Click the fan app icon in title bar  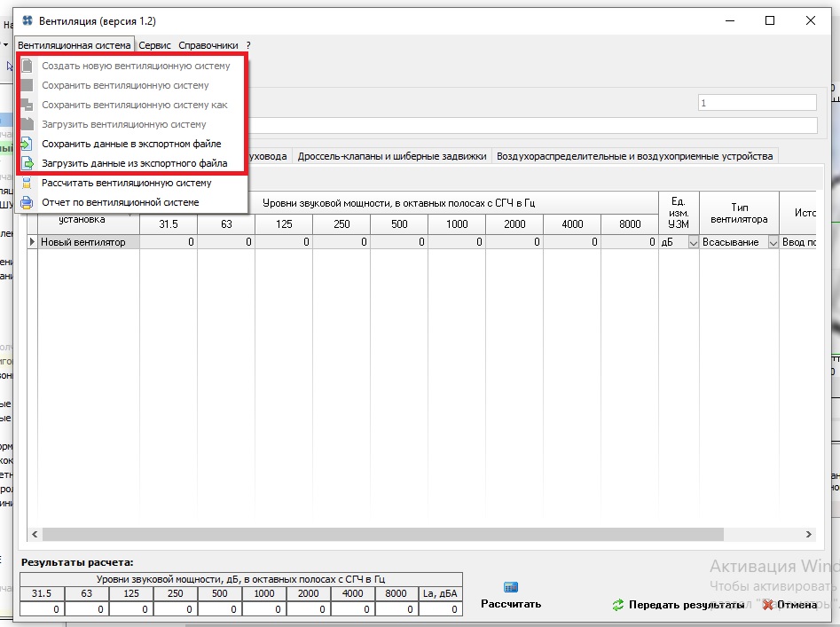27,20
